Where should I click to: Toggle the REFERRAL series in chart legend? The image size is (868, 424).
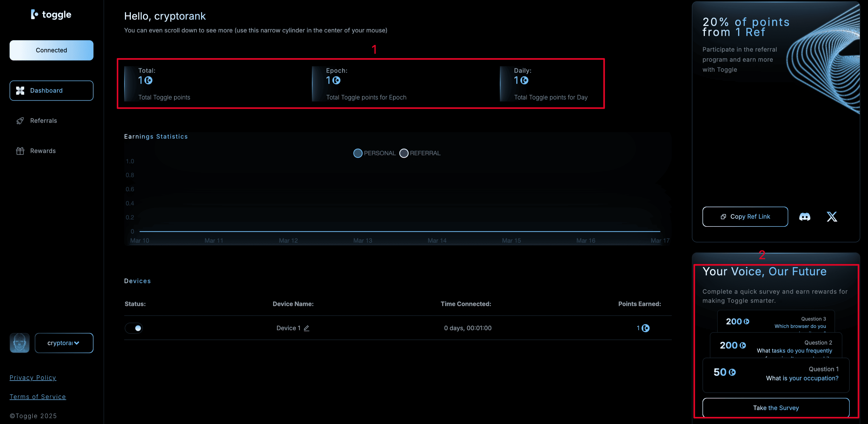click(420, 153)
